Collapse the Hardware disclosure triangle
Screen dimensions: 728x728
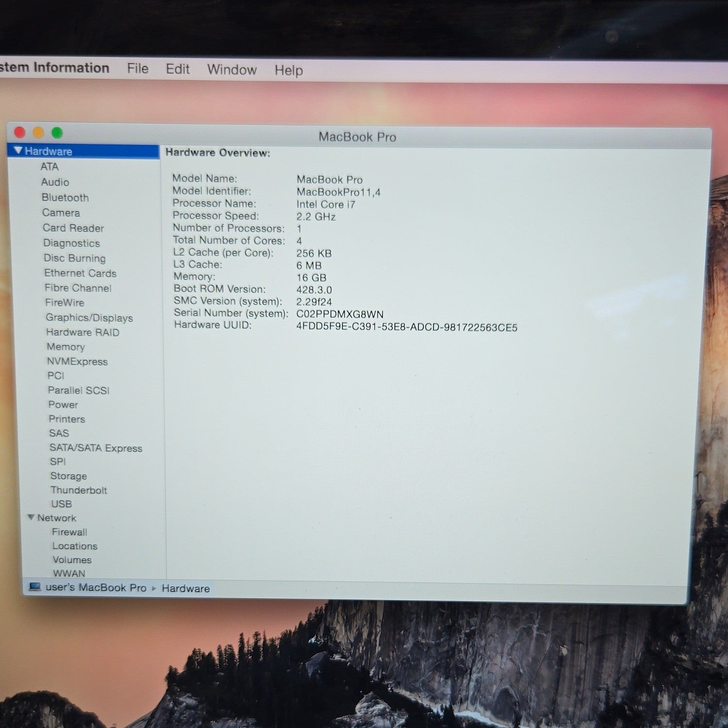tap(18, 150)
